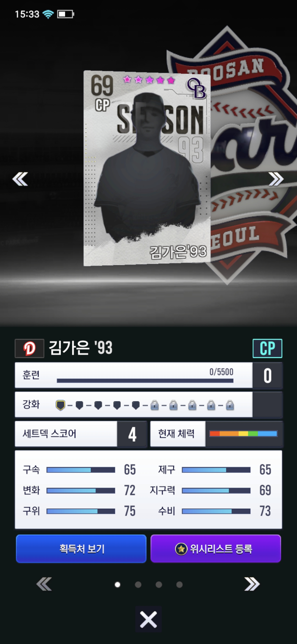Select the first page indicator dot
This screenshot has height=644, width=297.
pyautogui.click(x=117, y=585)
